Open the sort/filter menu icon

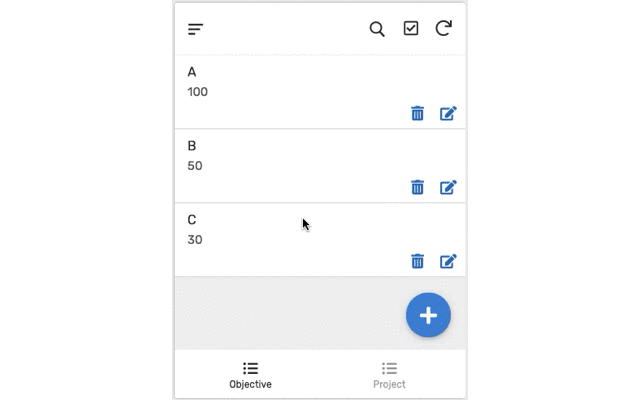coord(196,29)
